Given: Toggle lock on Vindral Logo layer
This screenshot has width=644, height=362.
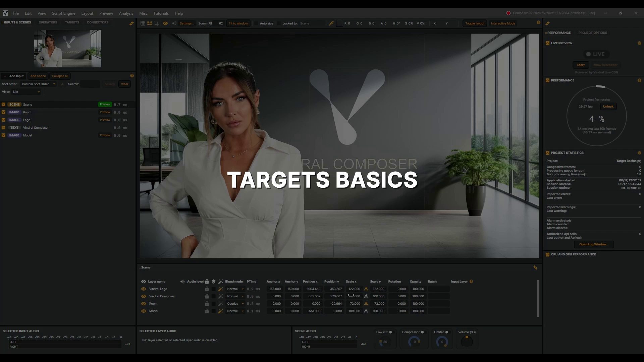Looking at the screenshot, I should pyautogui.click(x=207, y=289).
